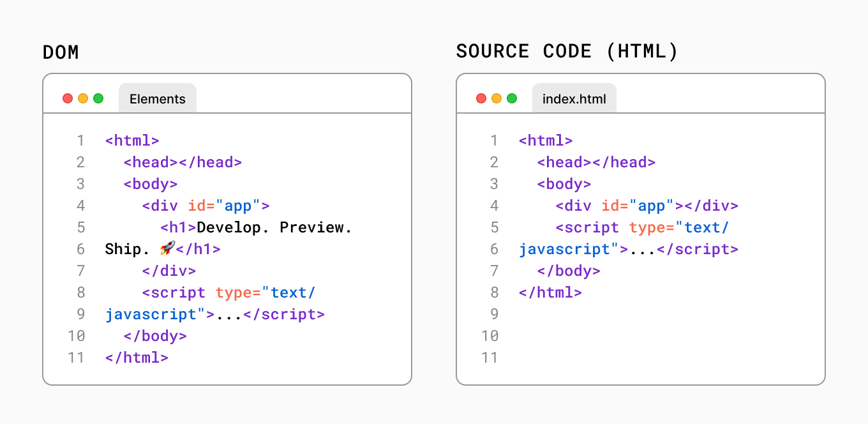Click the closing </div> tag on DOM line 7

click(x=169, y=271)
